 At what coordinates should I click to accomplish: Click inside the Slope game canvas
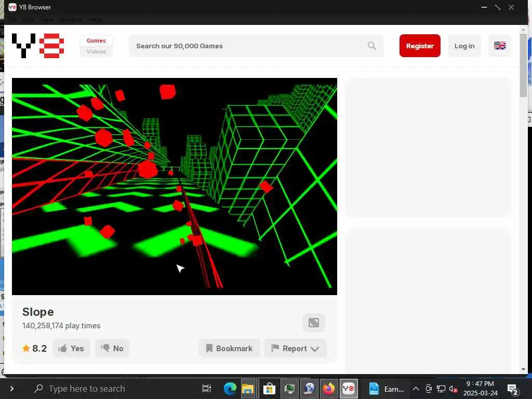(175, 187)
